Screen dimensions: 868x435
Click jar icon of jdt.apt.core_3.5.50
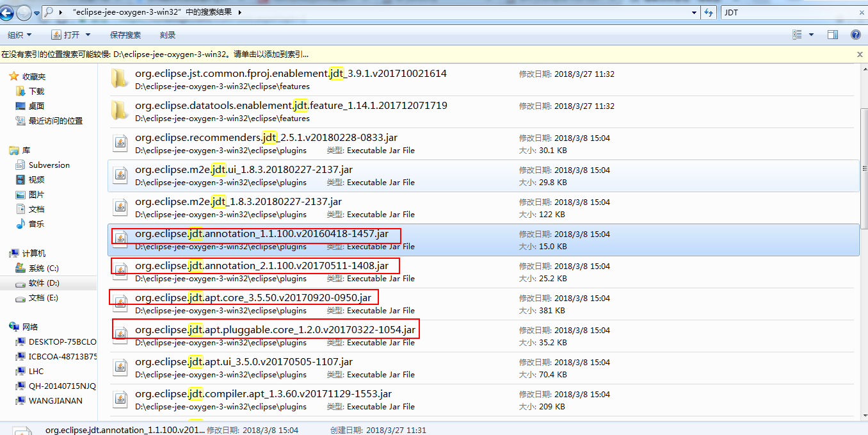(120, 303)
